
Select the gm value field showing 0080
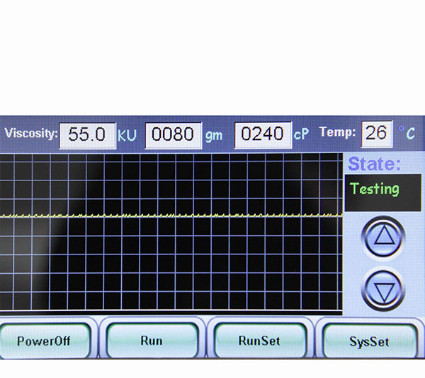point(173,135)
